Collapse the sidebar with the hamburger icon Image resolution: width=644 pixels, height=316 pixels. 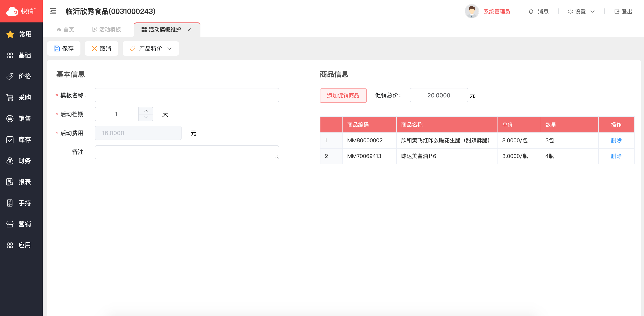point(53,11)
